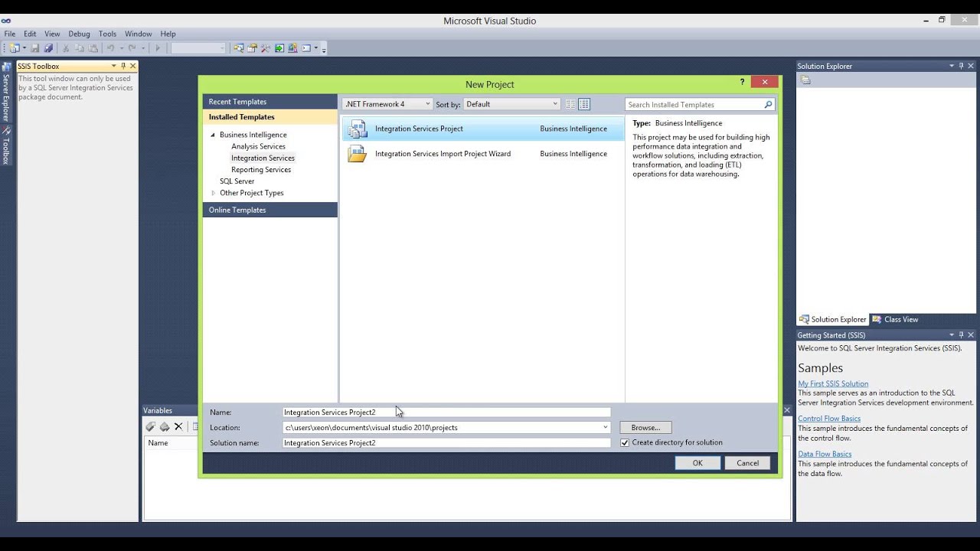Viewport: 980px width, 551px height.
Task: Switch to small icons view in New Project
Action: tap(570, 104)
